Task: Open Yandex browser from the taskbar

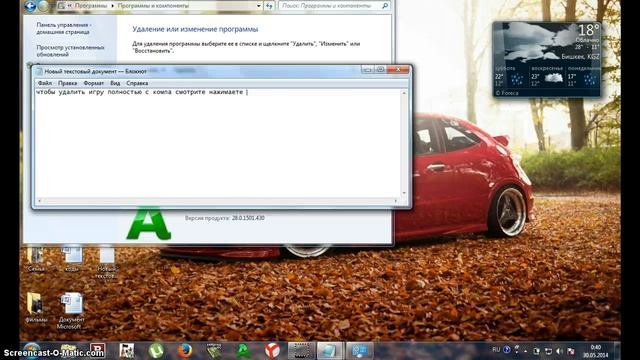Action: pos(272,351)
